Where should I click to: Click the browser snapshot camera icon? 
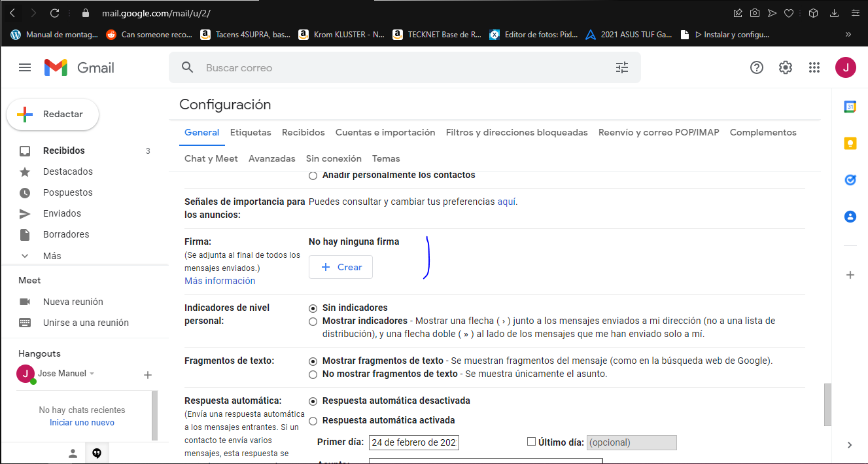[755, 13]
